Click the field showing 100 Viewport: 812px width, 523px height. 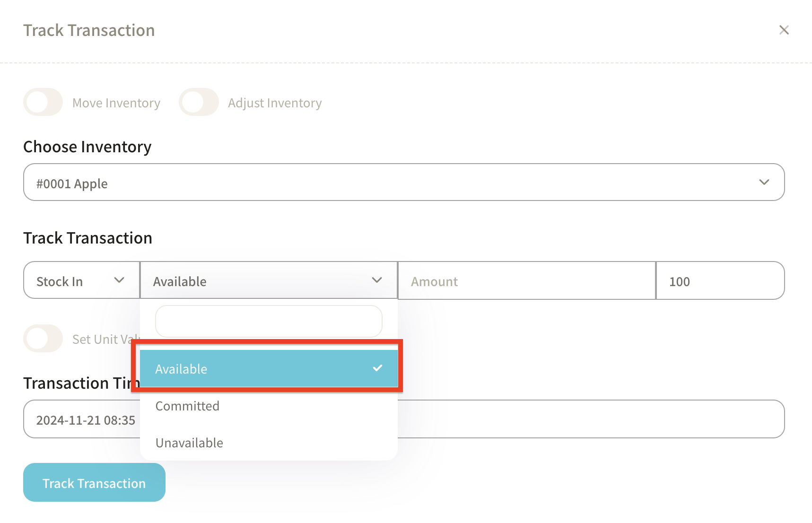[719, 281]
